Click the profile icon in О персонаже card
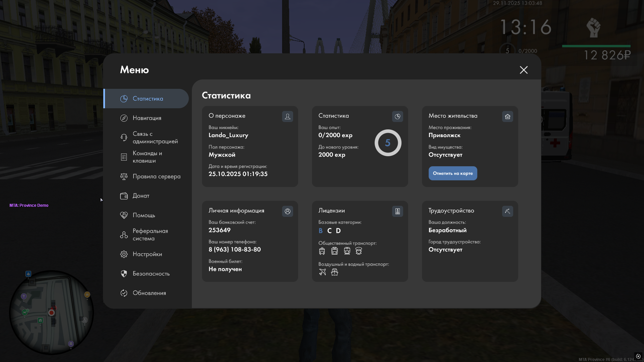 pyautogui.click(x=287, y=116)
